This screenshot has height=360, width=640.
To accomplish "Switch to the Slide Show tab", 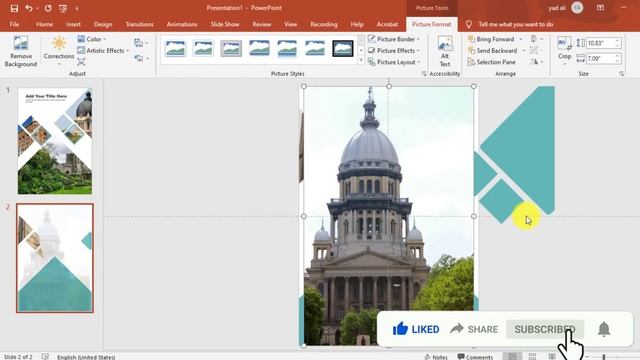I will (x=225, y=24).
